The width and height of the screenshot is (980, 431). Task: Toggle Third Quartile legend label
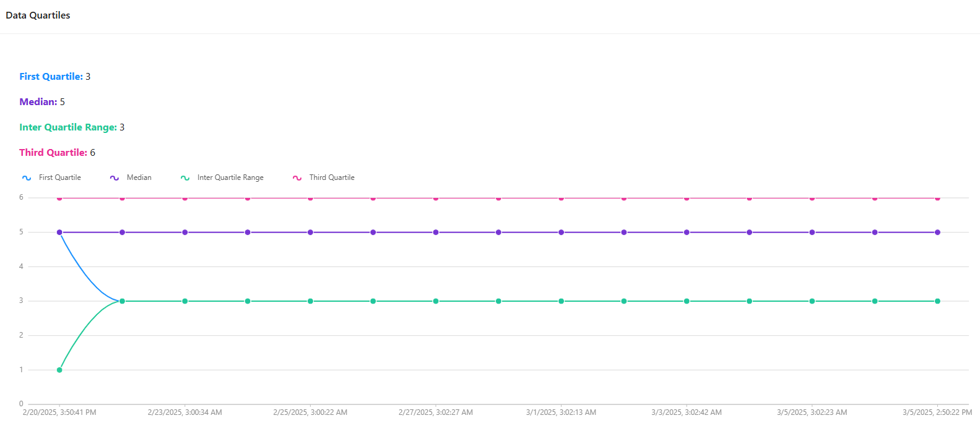(x=332, y=177)
